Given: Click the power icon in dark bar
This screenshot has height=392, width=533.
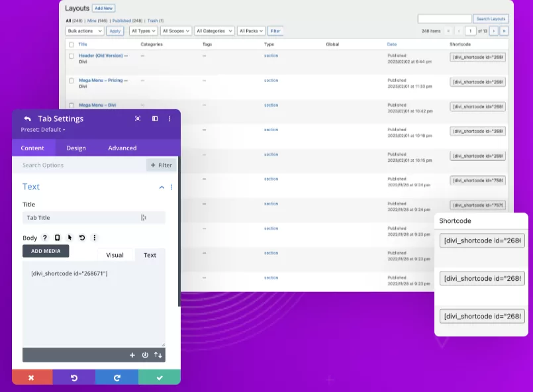Looking at the screenshot, I should (x=145, y=355).
